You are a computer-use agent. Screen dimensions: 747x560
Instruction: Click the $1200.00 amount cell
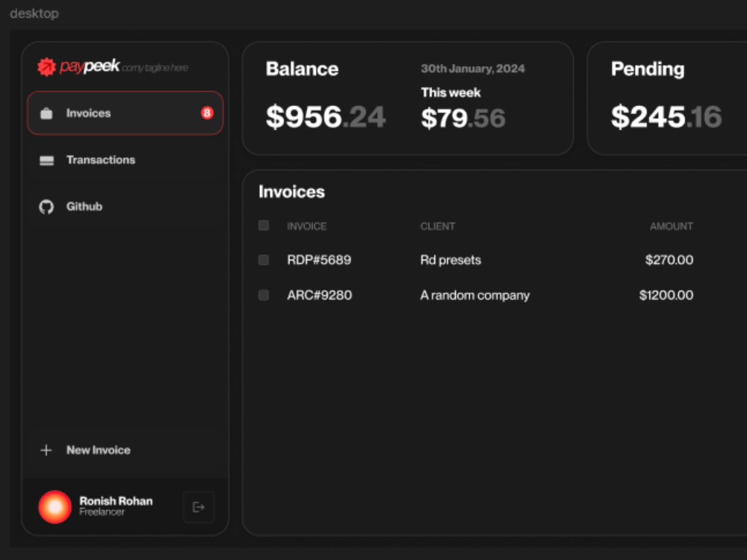tap(666, 295)
